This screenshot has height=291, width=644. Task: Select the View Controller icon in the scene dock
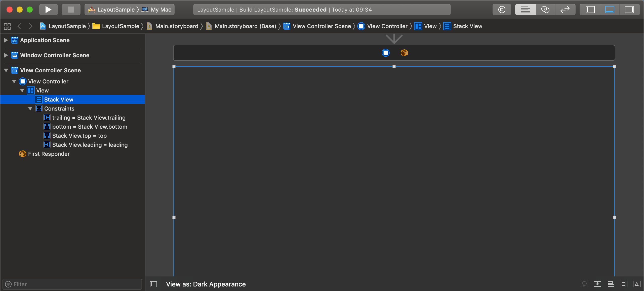[385, 53]
